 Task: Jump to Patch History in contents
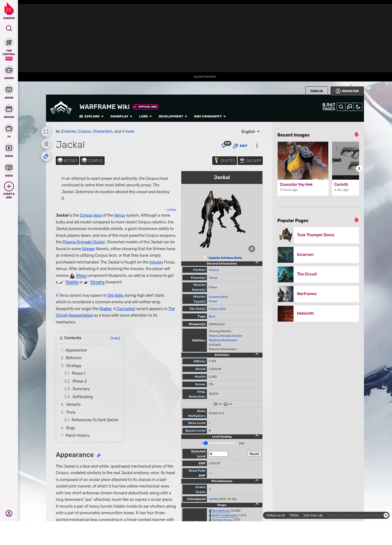[x=78, y=435]
